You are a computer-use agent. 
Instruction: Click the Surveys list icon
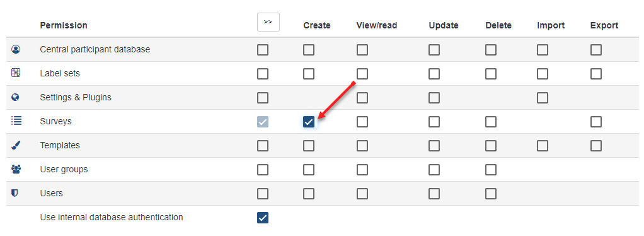tap(16, 121)
